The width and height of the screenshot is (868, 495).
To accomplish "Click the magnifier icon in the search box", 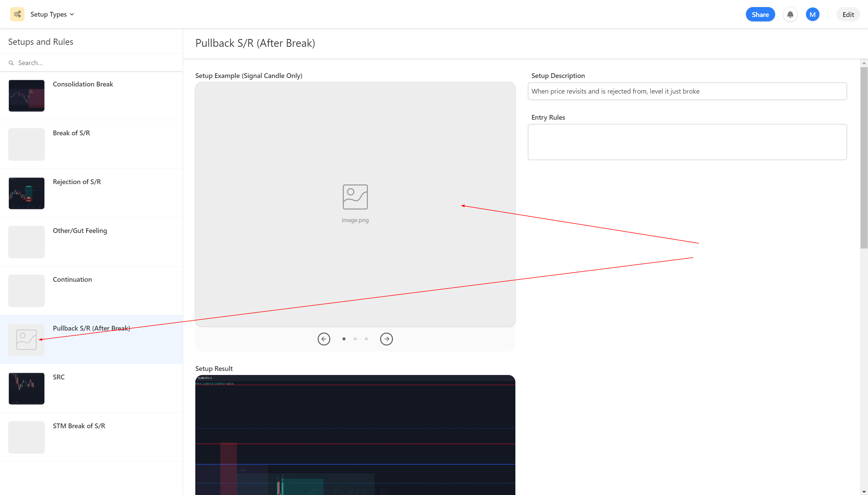I will (11, 63).
